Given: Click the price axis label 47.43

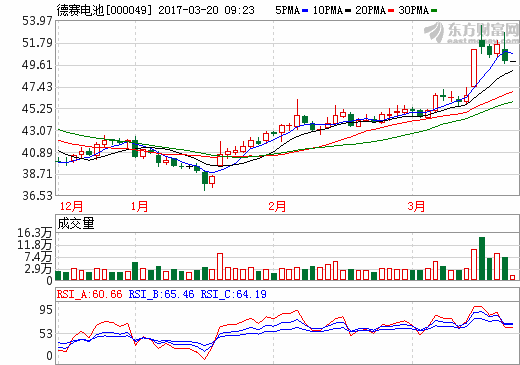Looking at the screenshot, I should (x=37, y=87).
